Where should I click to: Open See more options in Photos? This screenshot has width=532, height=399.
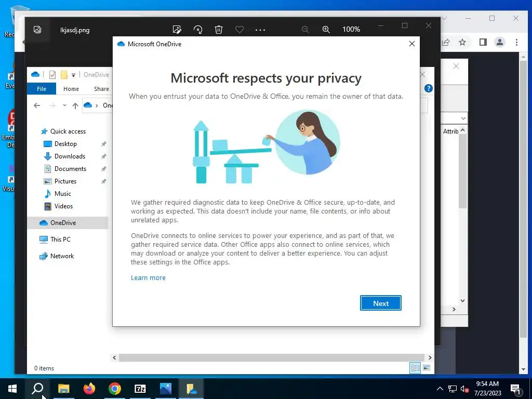(x=260, y=30)
